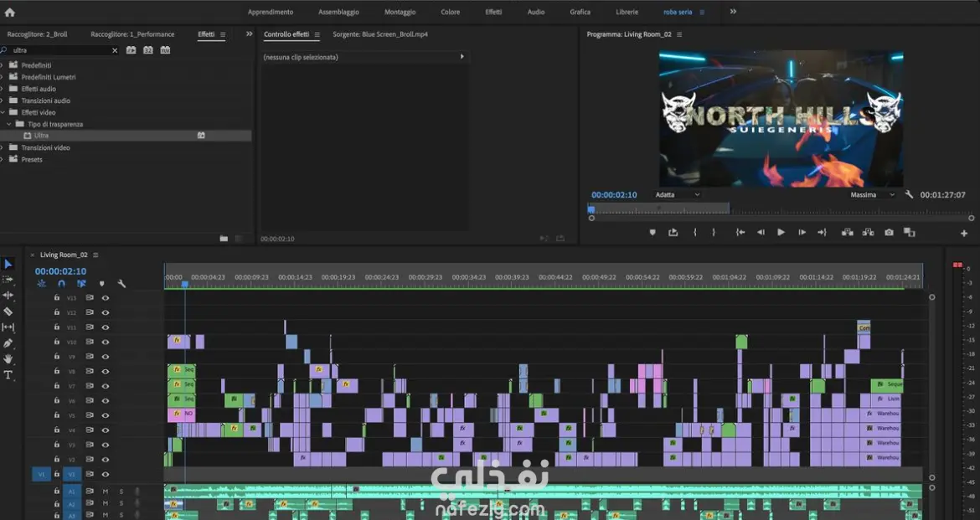Collapse the Tipo di trasparenza folder
The width and height of the screenshot is (980, 520).
pos(8,125)
